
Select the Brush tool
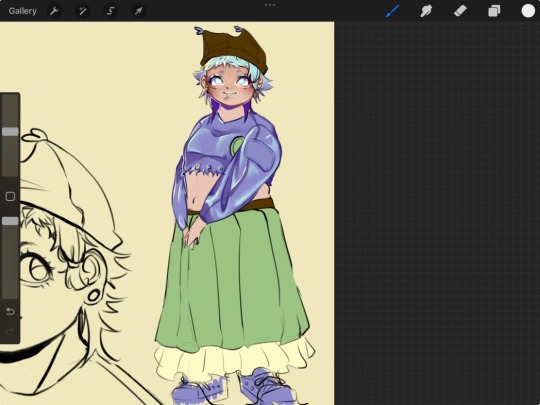(x=393, y=11)
